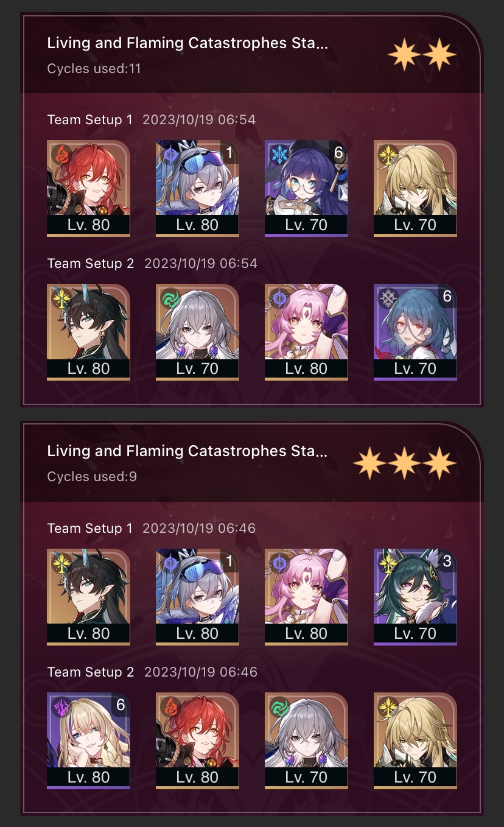Tap the ice element icon on Pela's portrait
Viewport: 504px width, 827px height.
(278, 153)
